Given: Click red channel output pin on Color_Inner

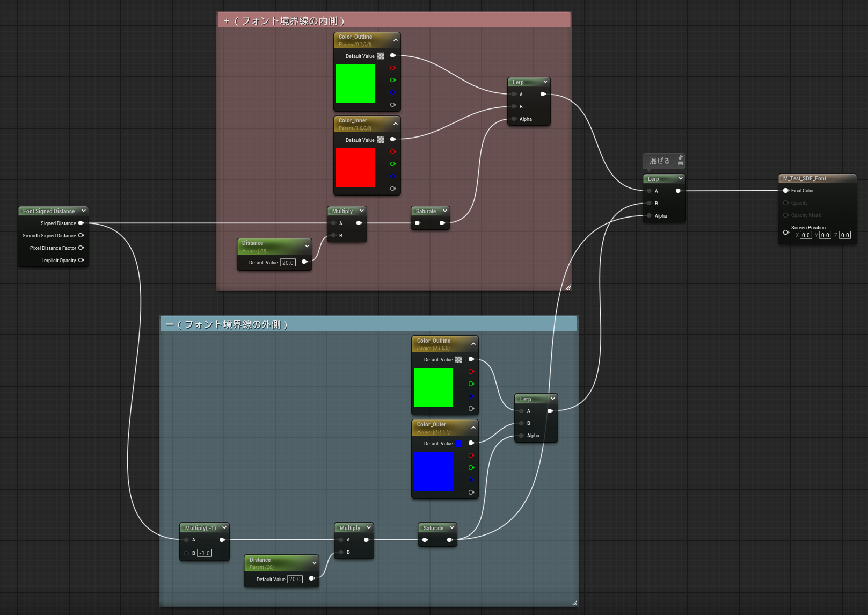Looking at the screenshot, I should [x=392, y=151].
